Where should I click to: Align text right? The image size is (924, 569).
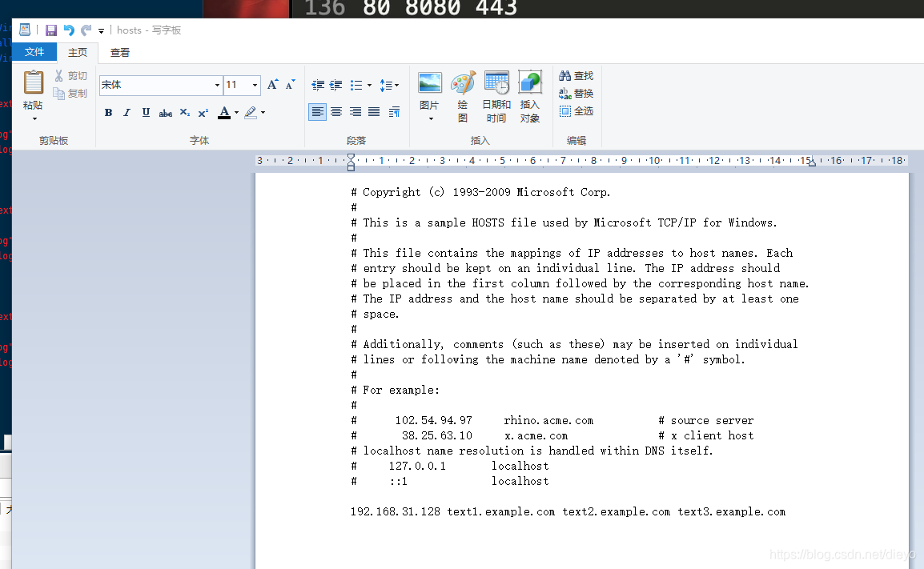coord(355,112)
